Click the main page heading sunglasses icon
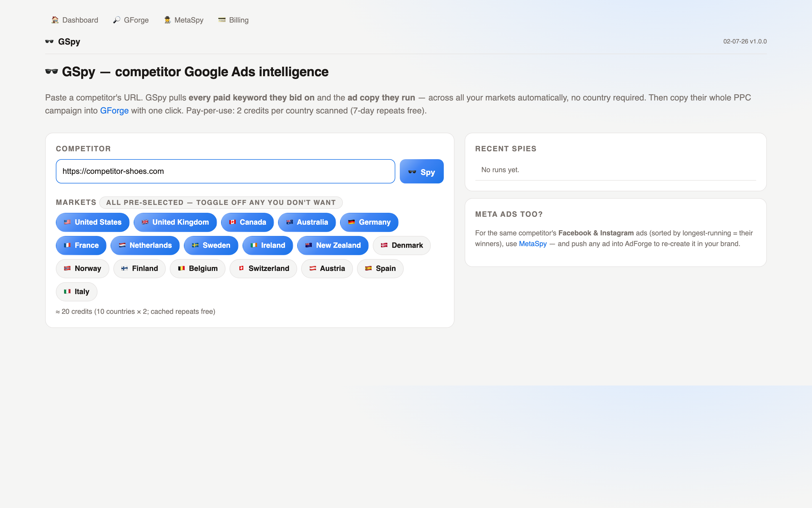812x508 pixels. [x=52, y=72]
